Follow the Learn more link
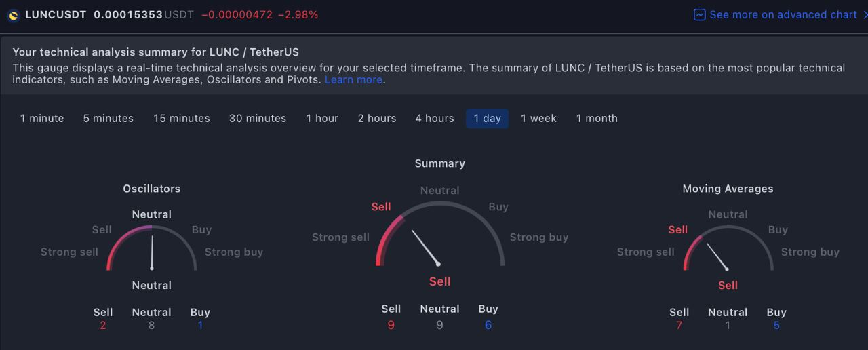868x350 pixels. (353, 80)
